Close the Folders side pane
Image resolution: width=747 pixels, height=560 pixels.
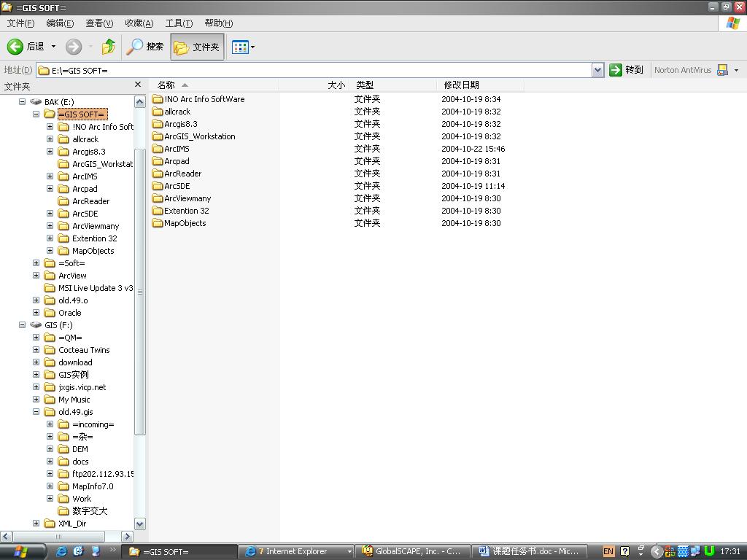coord(138,85)
